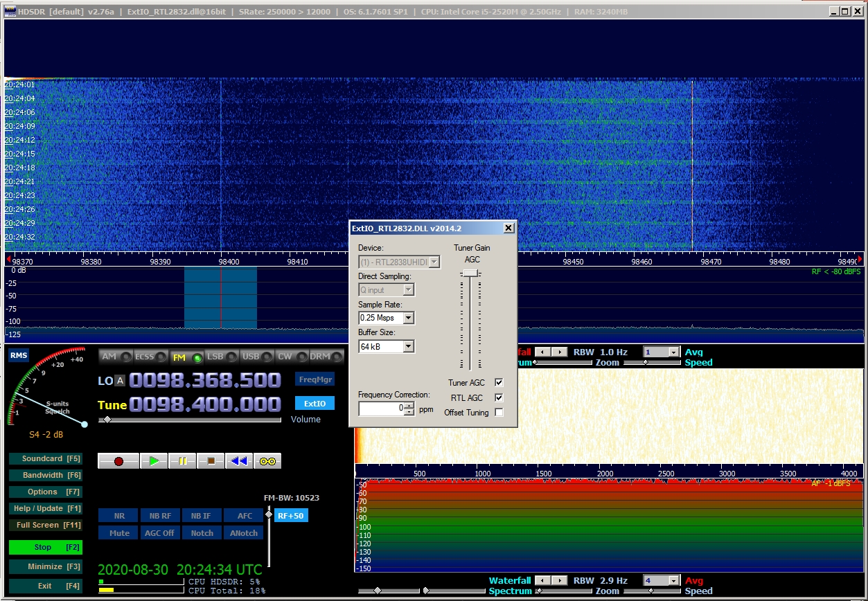Open the FreqMgr frequency manager
The image size is (868, 601).
315,379
